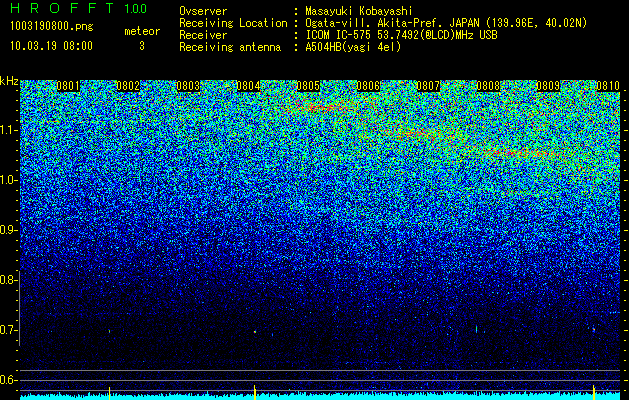Image resolution: width=629 pixels, height=400 pixels.
Task: Click the 1.1 frequency axis label
Action: (8, 130)
